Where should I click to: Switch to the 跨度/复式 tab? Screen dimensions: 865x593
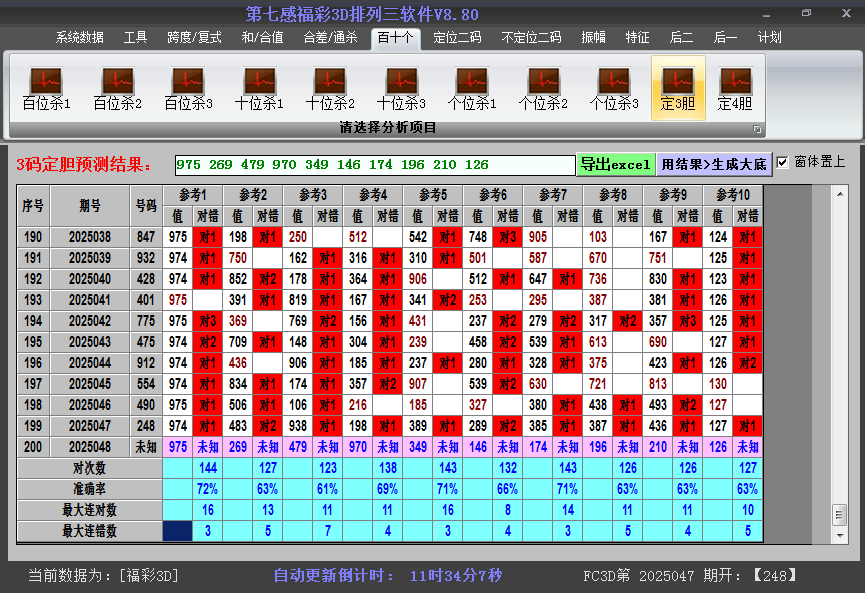(x=194, y=38)
